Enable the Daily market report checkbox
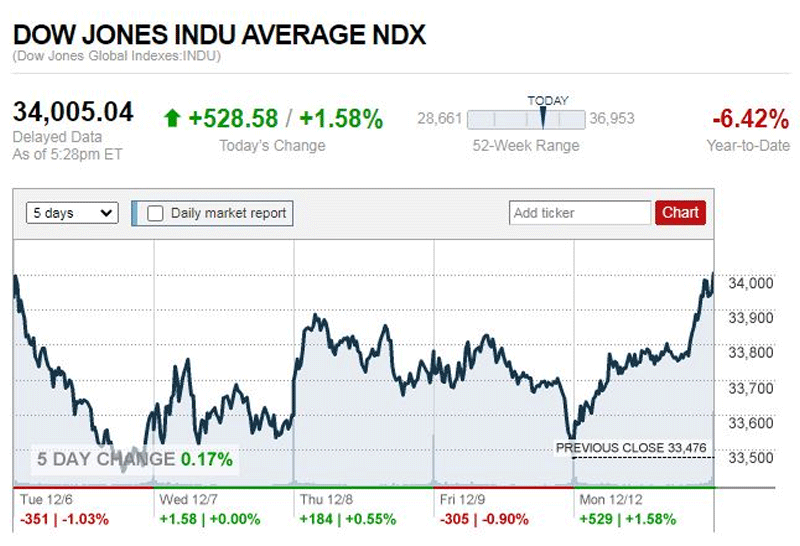This screenshot has width=800, height=546. tap(155, 213)
